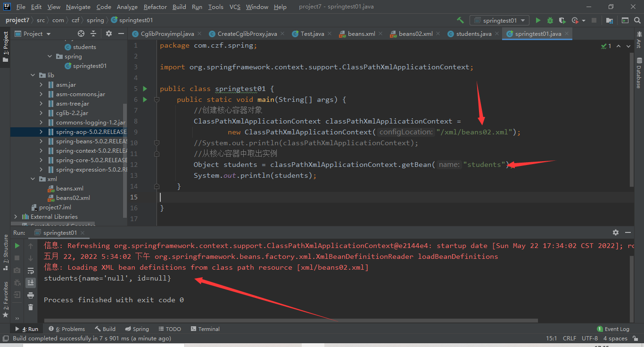Open the Terminal tool window button

tap(205, 329)
